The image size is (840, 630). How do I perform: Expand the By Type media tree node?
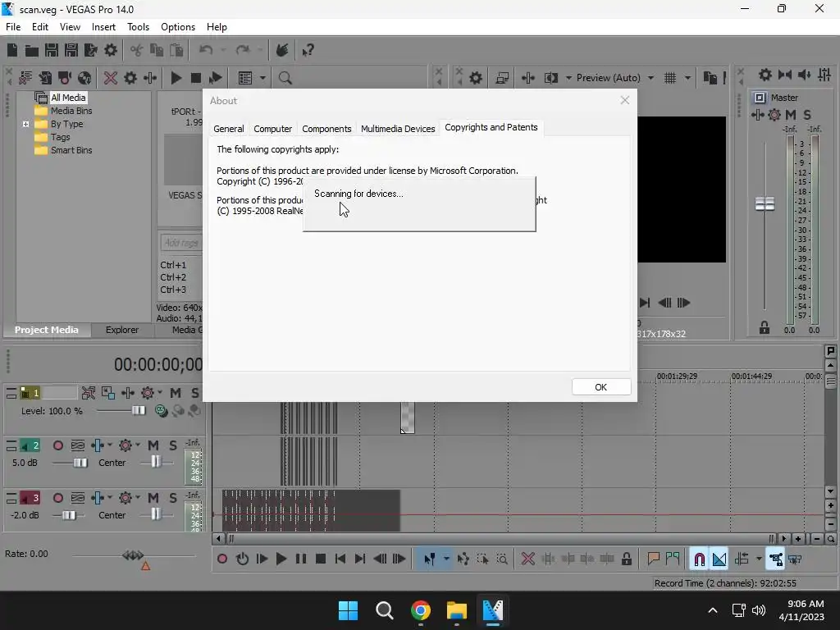coord(25,125)
